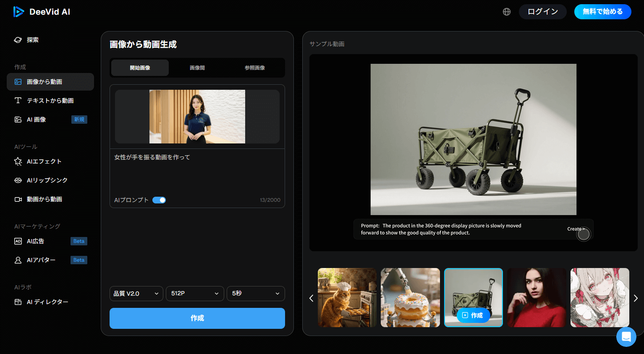Open the chat support bubble
This screenshot has height=354, width=644.
click(626, 336)
